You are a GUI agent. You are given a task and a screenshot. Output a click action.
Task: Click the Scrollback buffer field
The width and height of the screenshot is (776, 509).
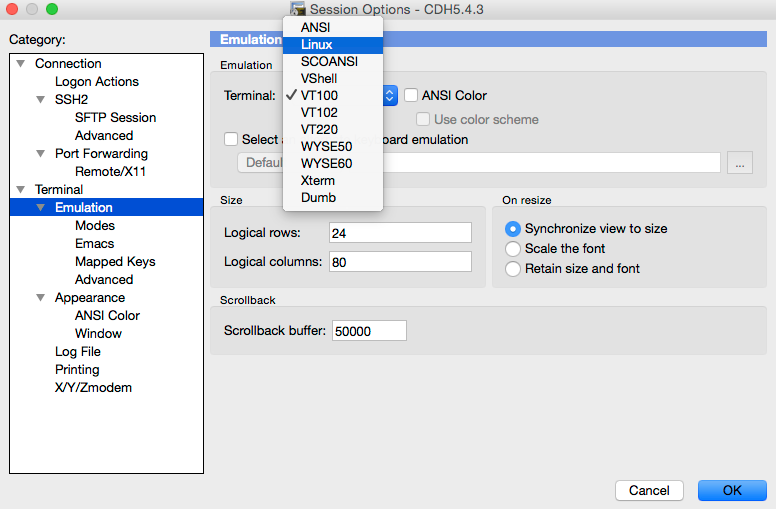(x=369, y=331)
